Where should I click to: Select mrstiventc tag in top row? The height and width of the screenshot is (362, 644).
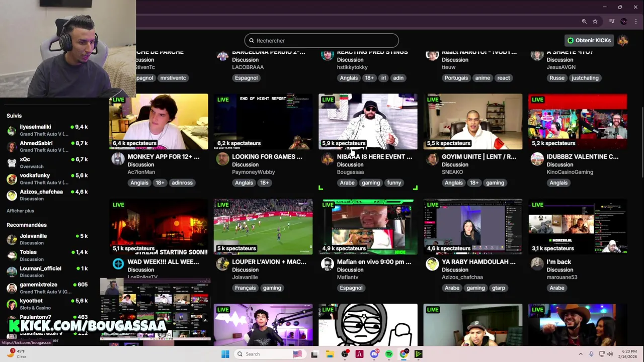173,78
